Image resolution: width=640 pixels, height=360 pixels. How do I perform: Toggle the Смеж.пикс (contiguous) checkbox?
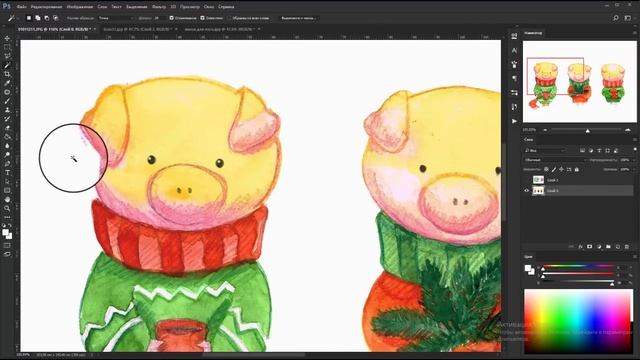(x=202, y=18)
